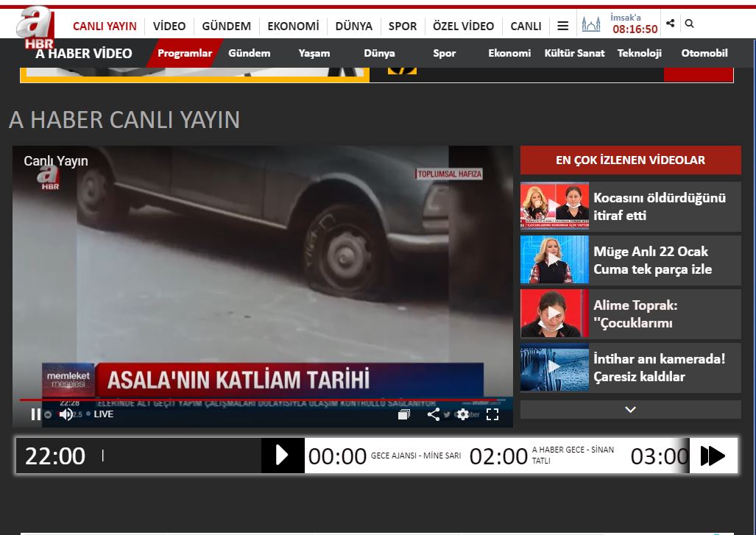Viewport: 756px width, 535px height.
Task: Open DÜNYA in top menu
Action: click(x=354, y=26)
